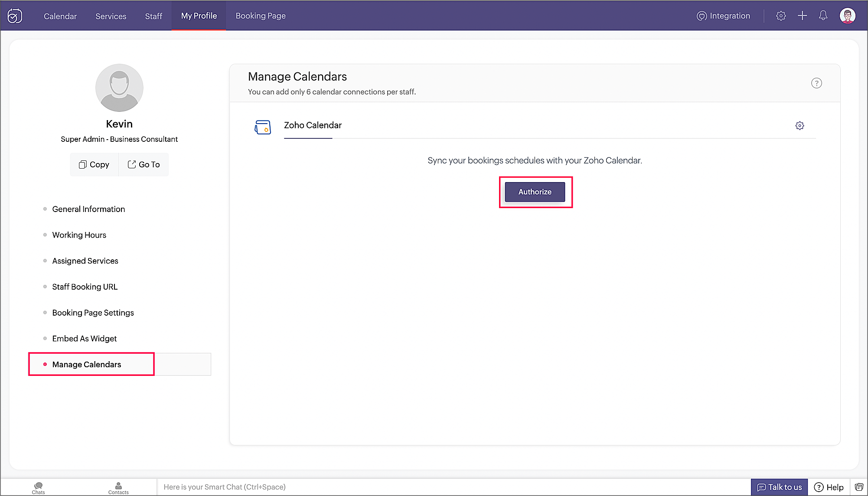The width and height of the screenshot is (868, 496).
Task: Click the Copy button under Kevin
Action: [x=94, y=165]
